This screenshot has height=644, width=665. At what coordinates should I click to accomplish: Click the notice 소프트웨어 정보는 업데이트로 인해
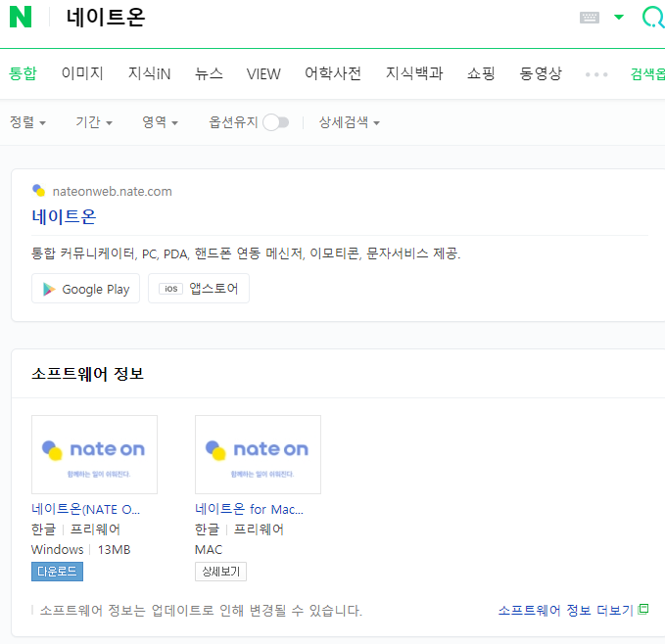coord(201,611)
